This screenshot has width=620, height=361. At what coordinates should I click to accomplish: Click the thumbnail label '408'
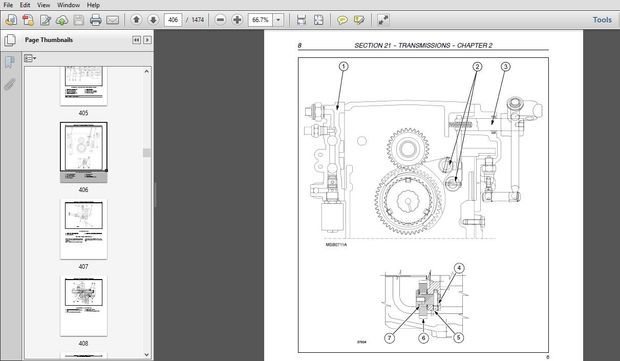(83, 344)
